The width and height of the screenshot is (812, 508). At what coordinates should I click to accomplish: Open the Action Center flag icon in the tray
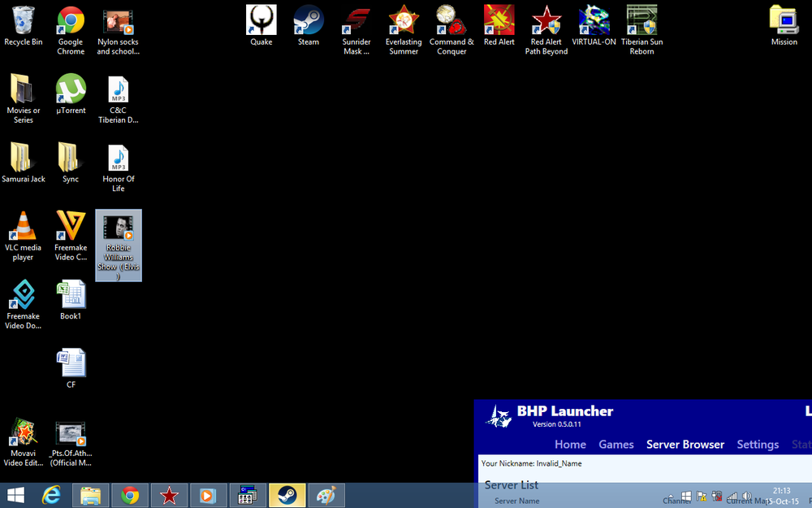pos(702,497)
